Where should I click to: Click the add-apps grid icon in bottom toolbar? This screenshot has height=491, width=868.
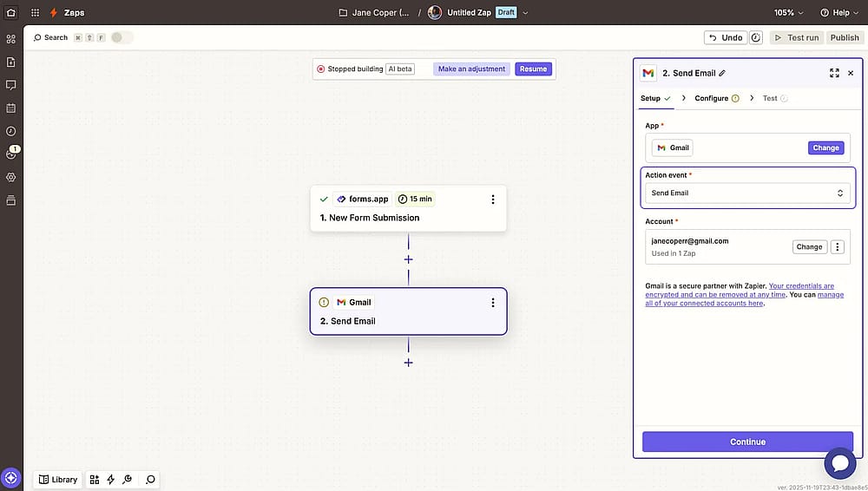pyautogui.click(x=95, y=480)
